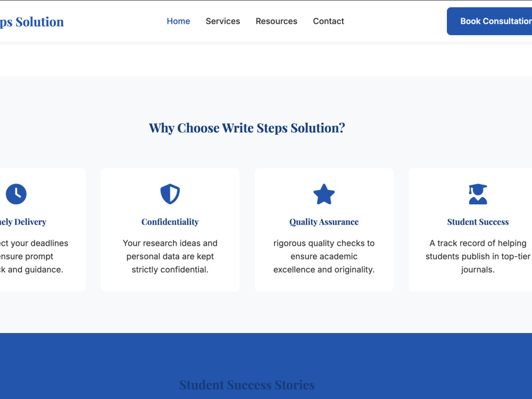Viewport: 532px width, 399px height.
Task: Click the 'strictly confidential.' text line
Action: pos(170,270)
